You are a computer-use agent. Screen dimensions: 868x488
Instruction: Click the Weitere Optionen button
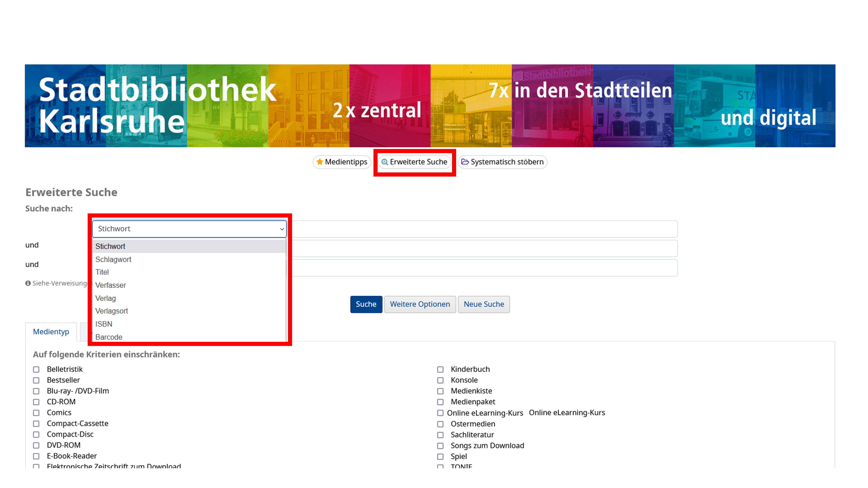click(420, 304)
